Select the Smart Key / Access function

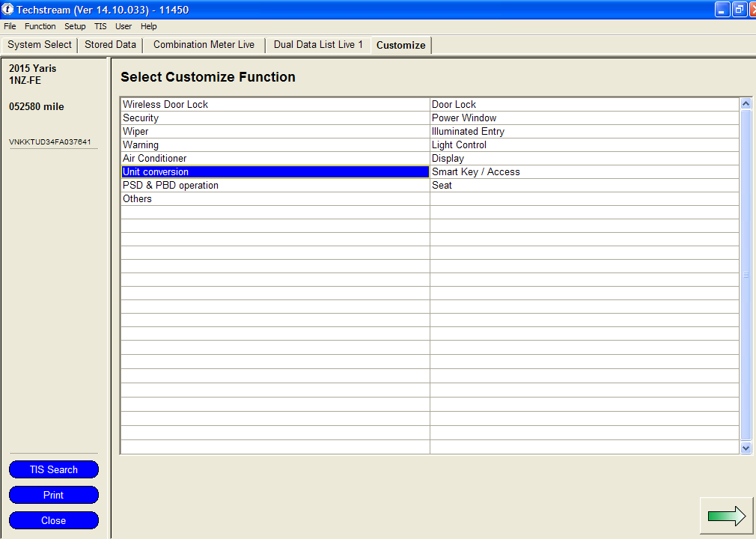coord(475,172)
